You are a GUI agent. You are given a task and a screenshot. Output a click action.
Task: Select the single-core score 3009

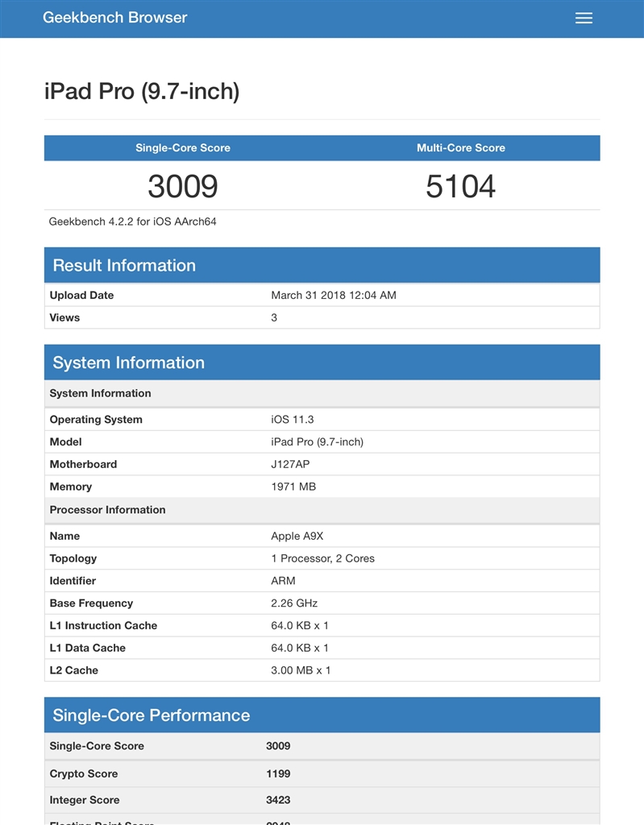point(183,186)
